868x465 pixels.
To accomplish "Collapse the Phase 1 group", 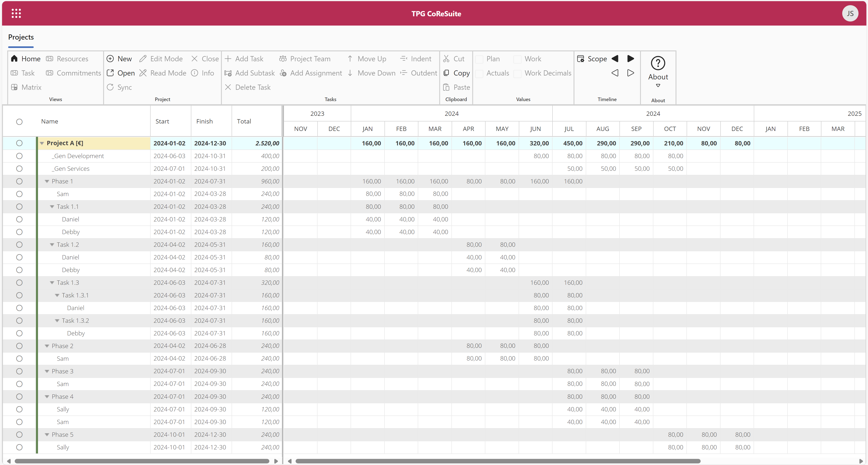I will point(47,181).
